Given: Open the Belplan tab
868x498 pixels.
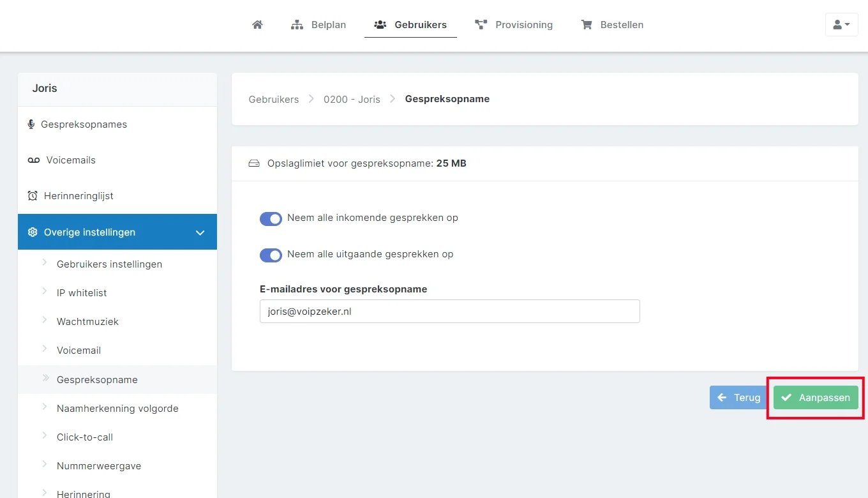Looking at the screenshot, I should point(318,25).
